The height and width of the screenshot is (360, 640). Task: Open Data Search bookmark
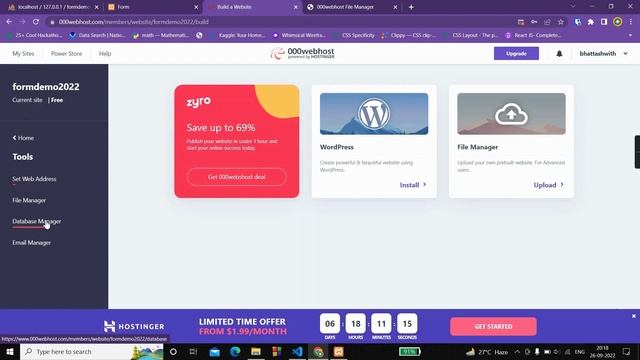coord(97,36)
